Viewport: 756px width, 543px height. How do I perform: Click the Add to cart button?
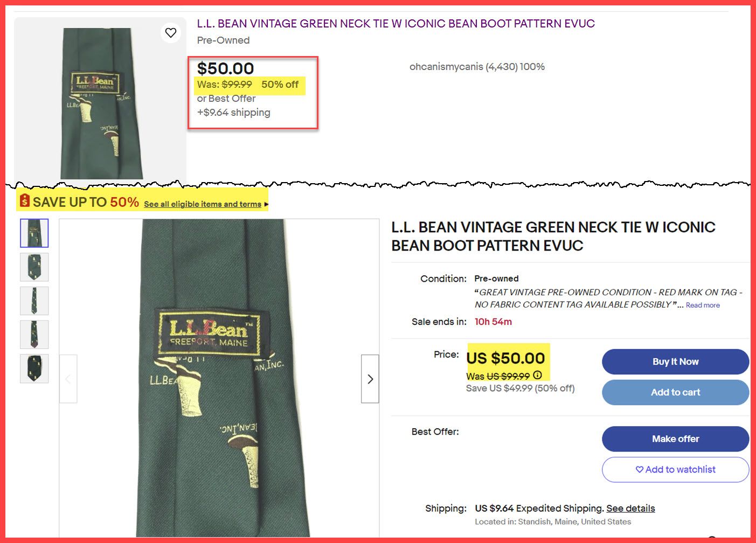point(675,392)
